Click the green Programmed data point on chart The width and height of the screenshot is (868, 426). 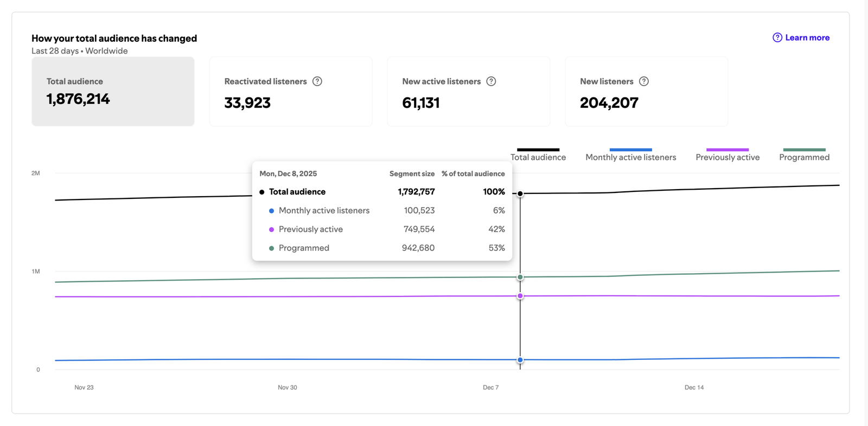point(520,277)
